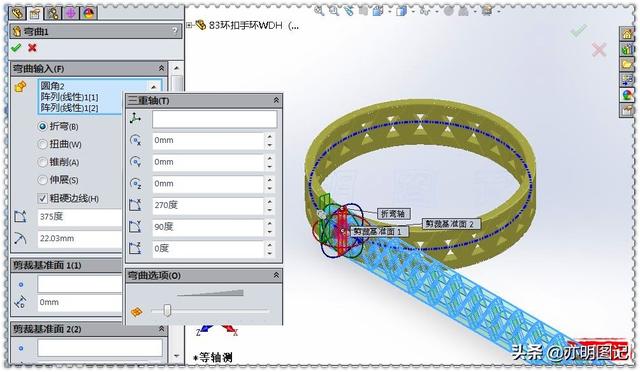Open SolidWorks Resources task pane tab
Image resolution: width=640 pixels, height=372 pixels.
[x=627, y=34]
